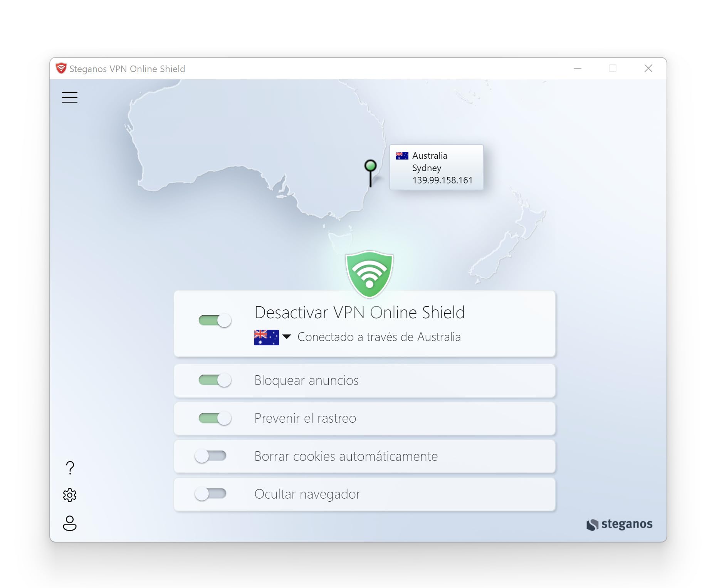The height and width of the screenshot is (588, 702).
Task: Disable the Bloquear anuncios switch
Action: point(215,380)
